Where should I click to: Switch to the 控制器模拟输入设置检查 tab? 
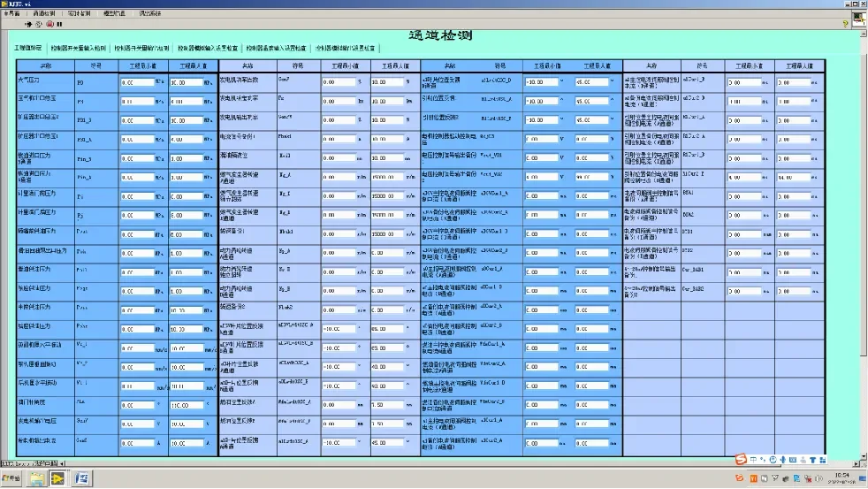[208, 48]
